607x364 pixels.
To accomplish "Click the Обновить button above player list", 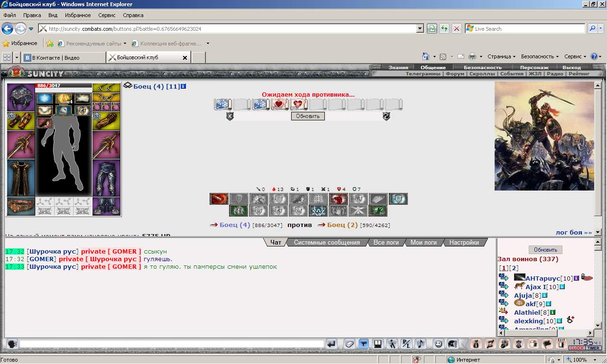I will point(545,250).
